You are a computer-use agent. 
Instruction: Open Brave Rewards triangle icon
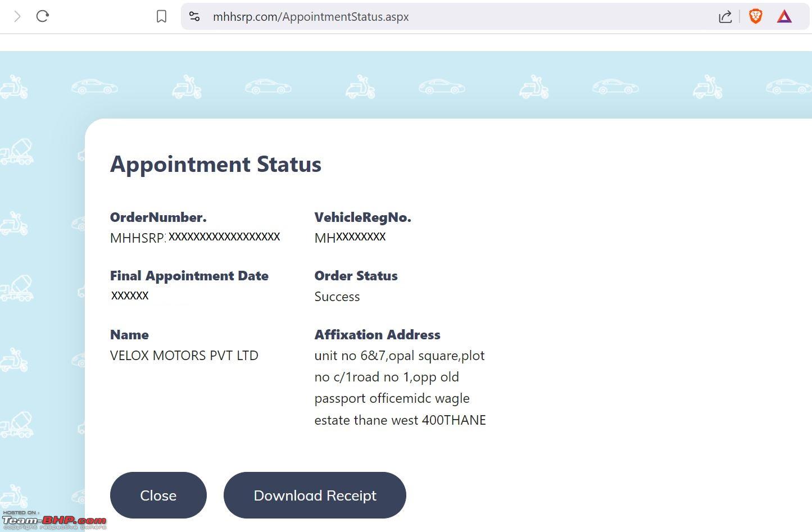pos(784,17)
